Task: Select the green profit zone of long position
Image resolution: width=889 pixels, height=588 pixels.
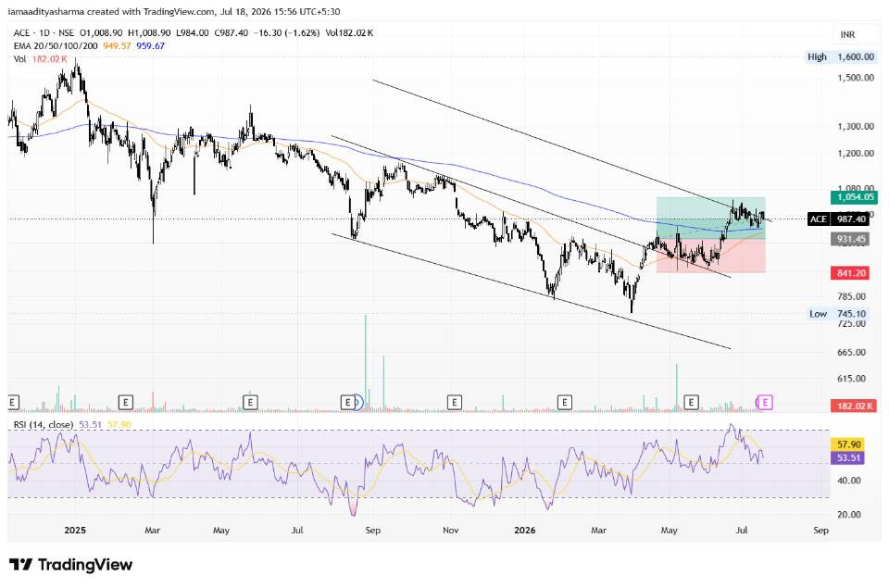Action: [711, 218]
